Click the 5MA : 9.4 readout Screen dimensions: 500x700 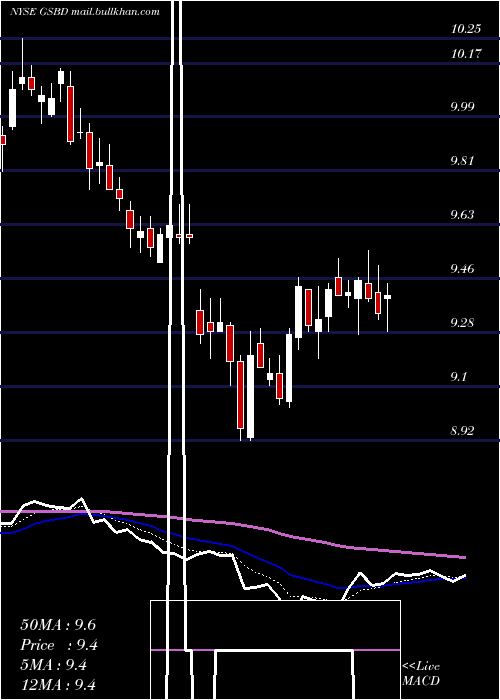(54, 665)
